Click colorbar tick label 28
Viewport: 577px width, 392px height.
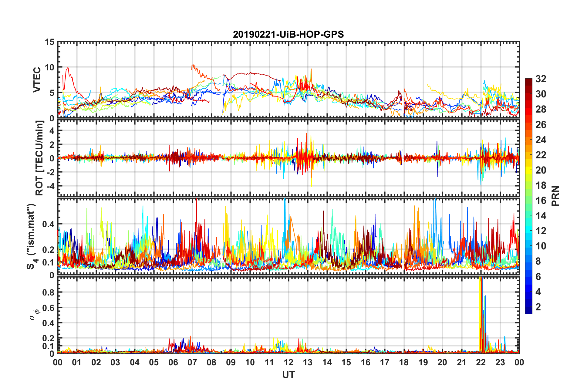pyautogui.click(x=541, y=109)
